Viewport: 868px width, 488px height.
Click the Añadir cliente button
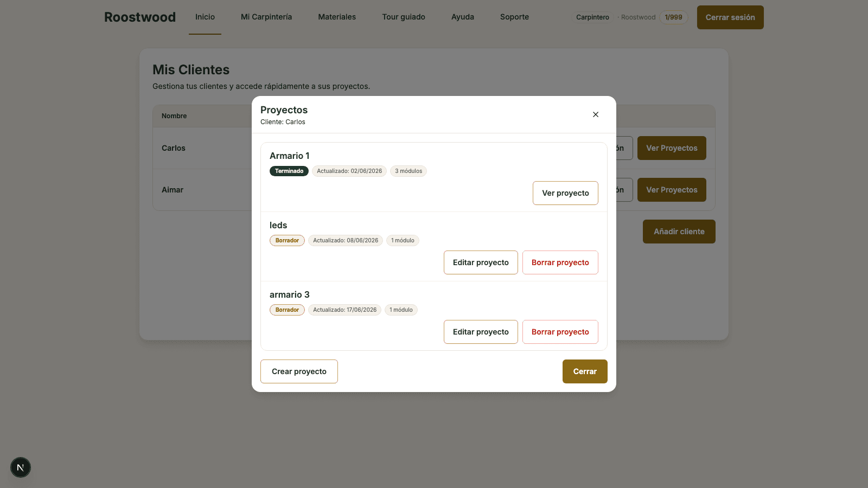coord(679,232)
